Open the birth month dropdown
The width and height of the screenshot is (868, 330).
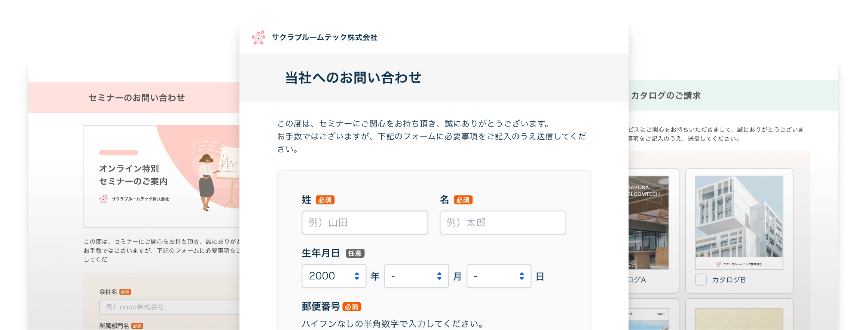pyautogui.click(x=416, y=276)
